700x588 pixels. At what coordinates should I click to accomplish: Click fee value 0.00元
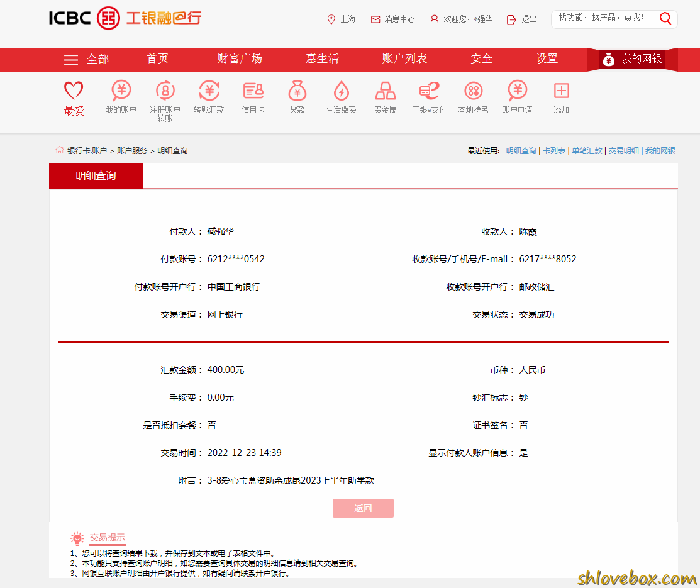(x=221, y=398)
